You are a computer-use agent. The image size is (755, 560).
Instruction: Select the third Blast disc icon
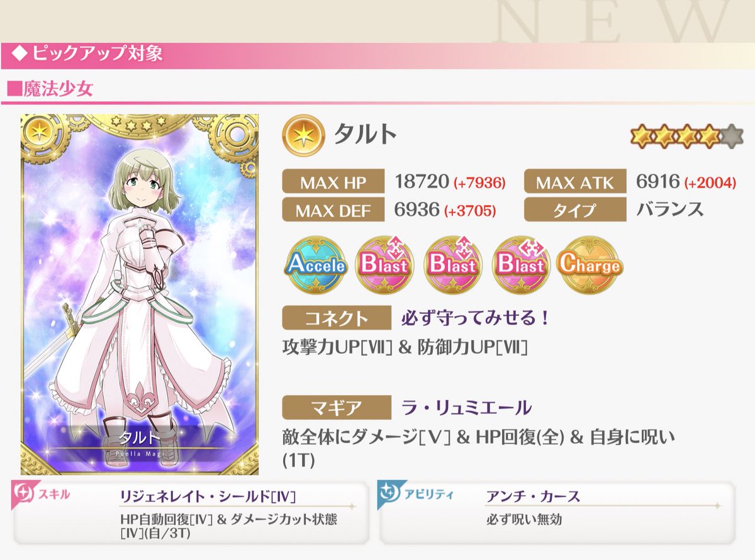click(521, 265)
